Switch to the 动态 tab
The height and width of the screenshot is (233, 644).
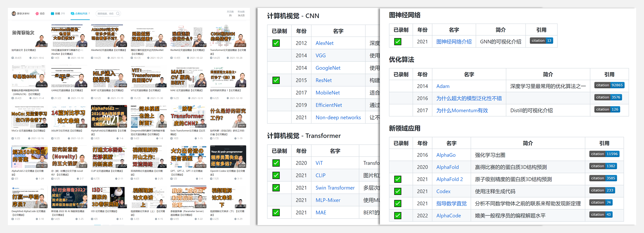pos(40,13)
